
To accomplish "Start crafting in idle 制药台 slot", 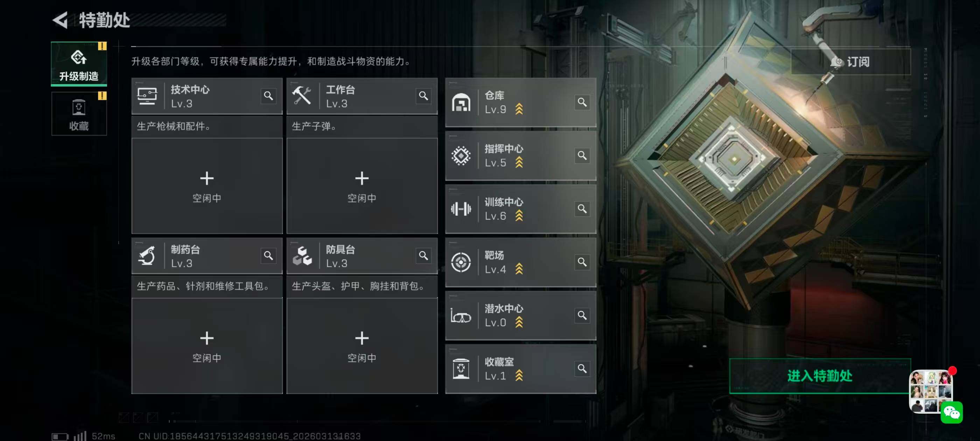I will click(x=207, y=345).
